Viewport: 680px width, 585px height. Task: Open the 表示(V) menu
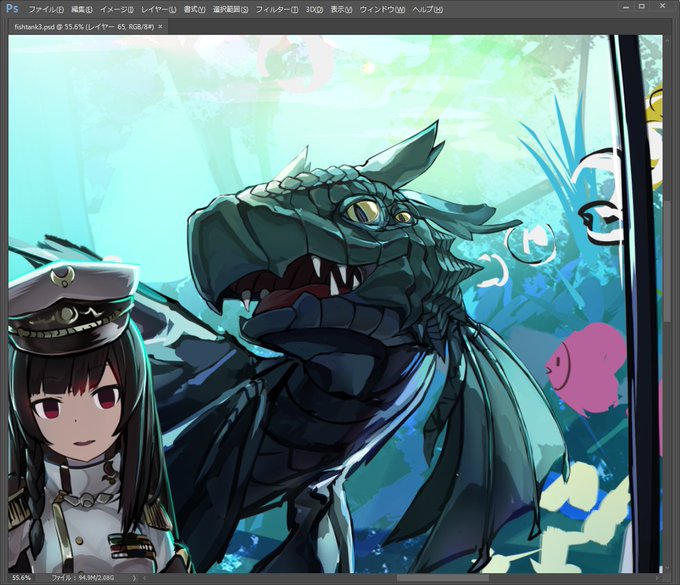pyautogui.click(x=341, y=10)
